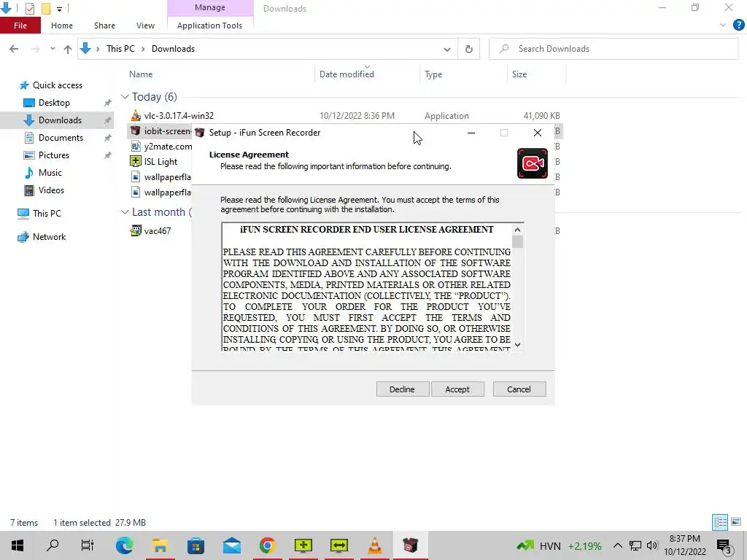Show hidden system tray icons
This screenshot has width=747, height=560.
click(x=617, y=545)
